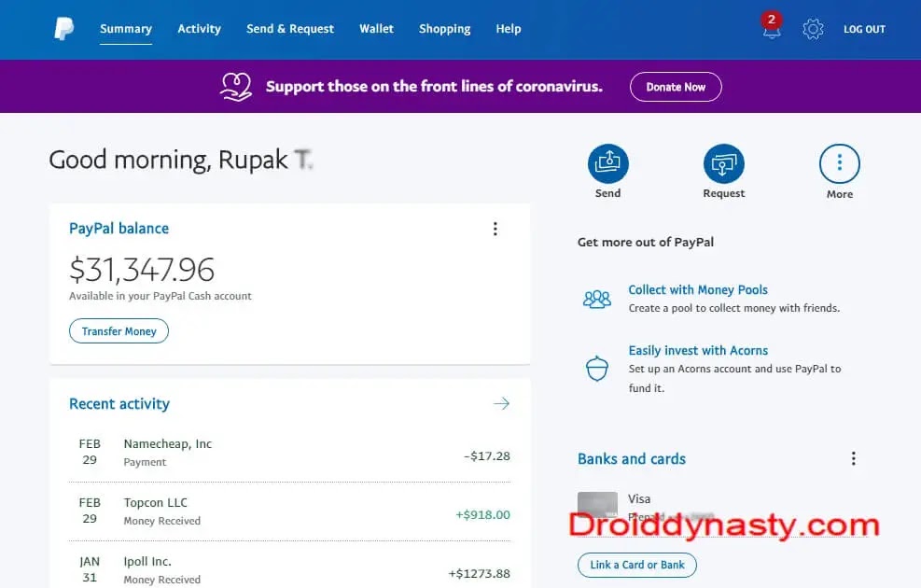Screen dimensions: 921x588
Task: Click the Donate Now button
Action: 676,87
